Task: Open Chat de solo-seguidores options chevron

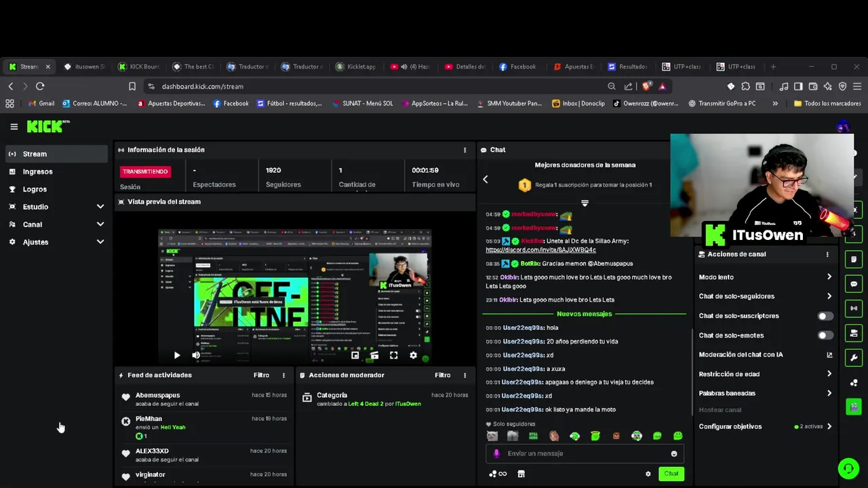Action: tap(829, 296)
